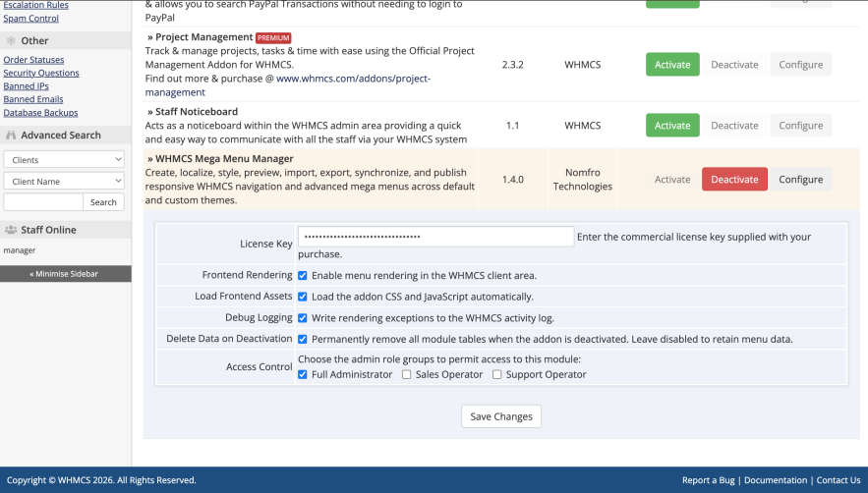Image resolution: width=868 pixels, height=493 pixels.
Task: Open the Documentation footer link
Action: click(775, 480)
